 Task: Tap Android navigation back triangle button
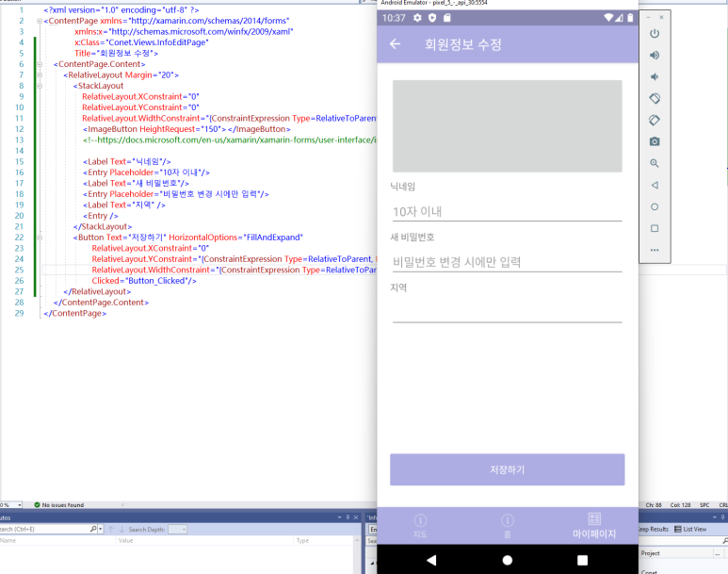pos(431,560)
